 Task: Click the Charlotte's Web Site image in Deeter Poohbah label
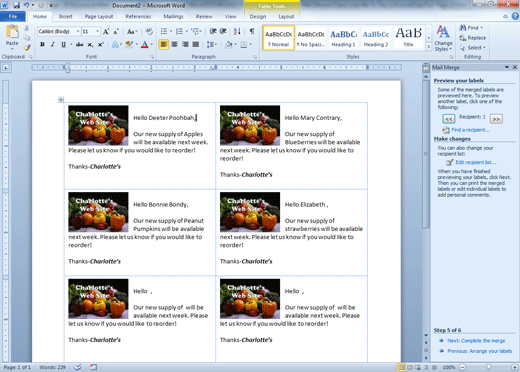click(98, 125)
